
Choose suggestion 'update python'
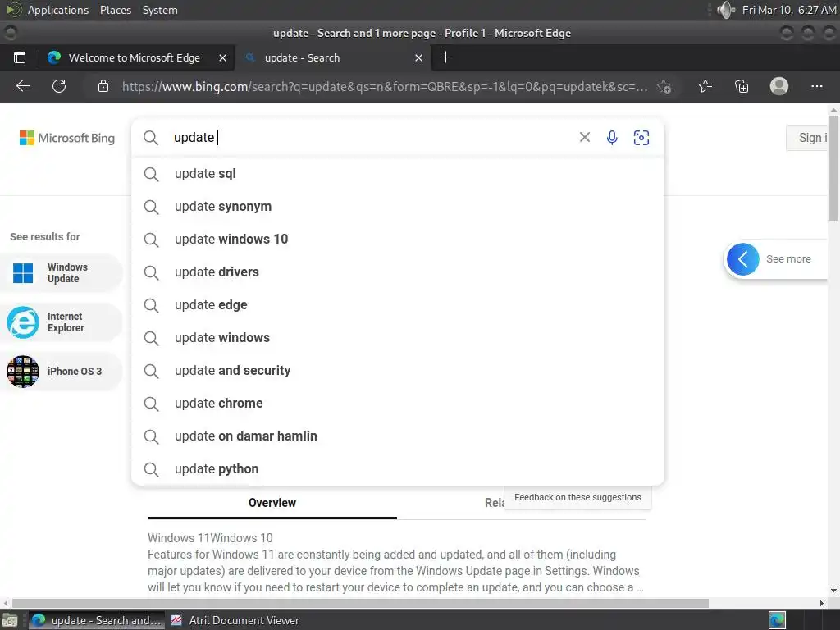(x=398, y=469)
